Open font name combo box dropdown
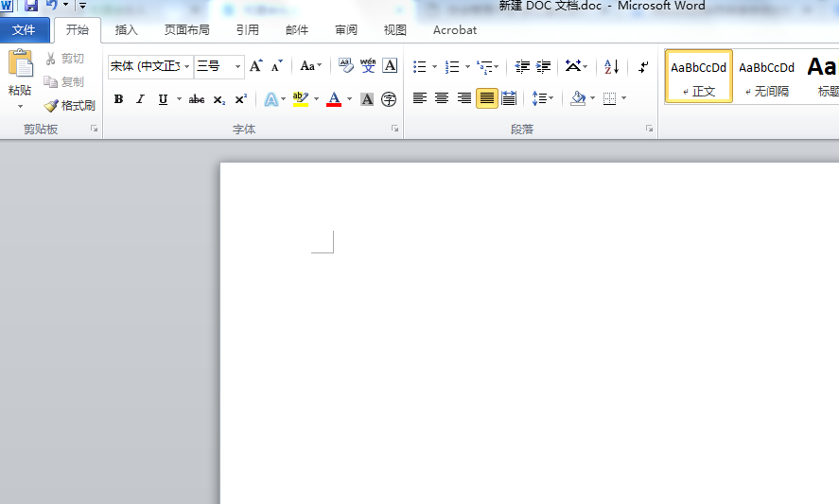 pyautogui.click(x=186, y=66)
